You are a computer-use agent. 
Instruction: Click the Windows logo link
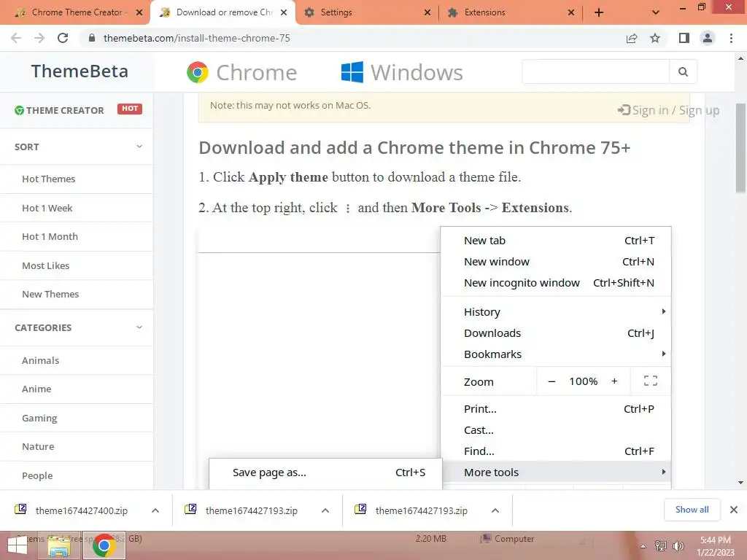point(402,72)
